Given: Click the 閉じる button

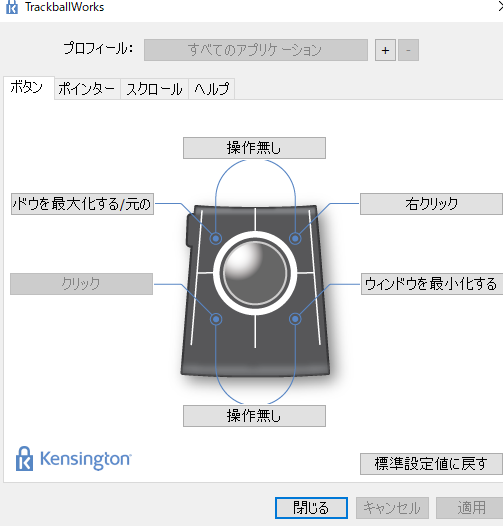Looking at the screenshot, I should 311,508.
